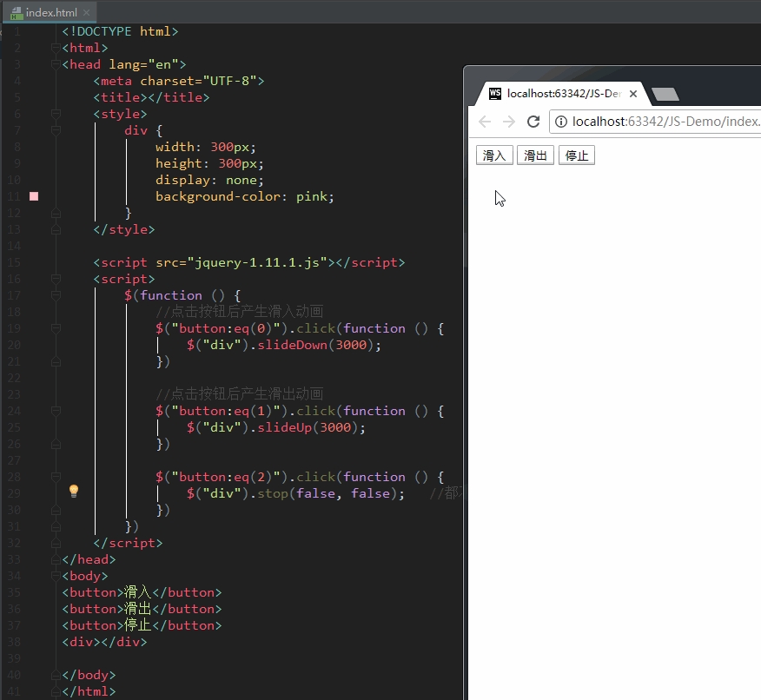
Task: Close the localhost browser tab
Action: click(633, 95)
